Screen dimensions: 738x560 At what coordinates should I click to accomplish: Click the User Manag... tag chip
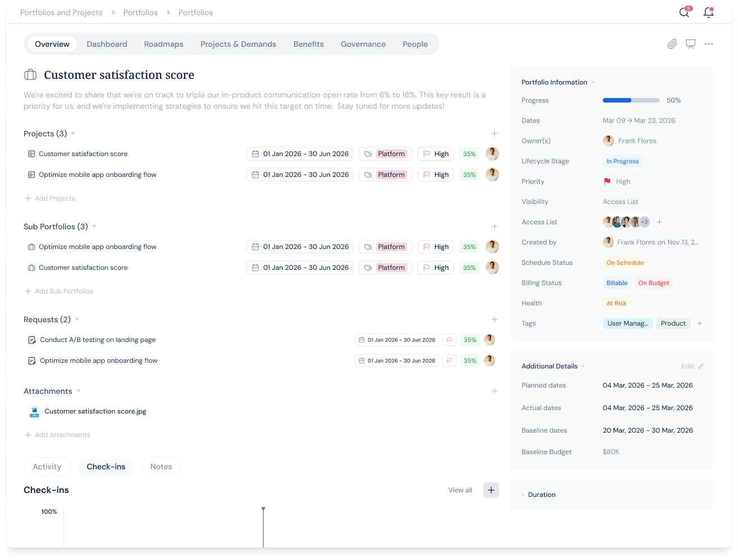[x=628, y=323]
